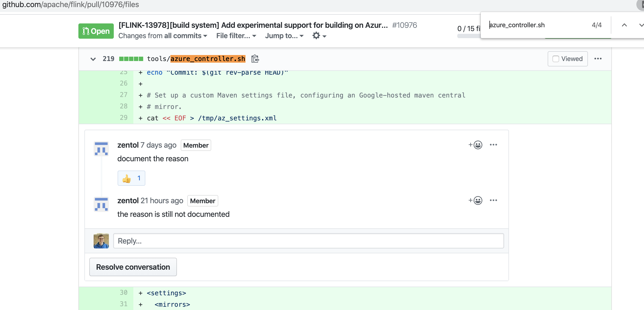This screenshot has width=644, height=310.
Task: Add reaction to 21 hours ago comment
Action: pos(475,200)
